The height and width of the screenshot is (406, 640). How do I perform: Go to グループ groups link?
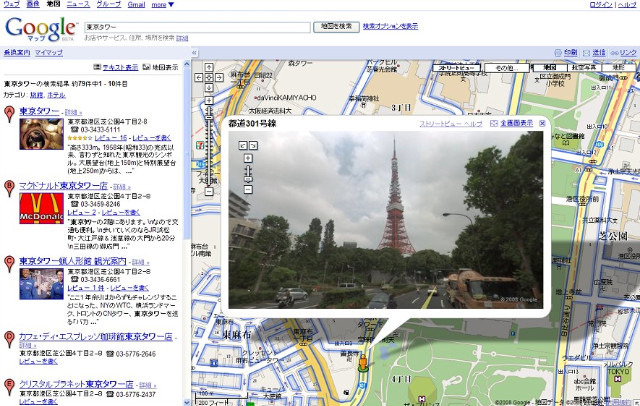pyautogui.click(x=109, y=4)
